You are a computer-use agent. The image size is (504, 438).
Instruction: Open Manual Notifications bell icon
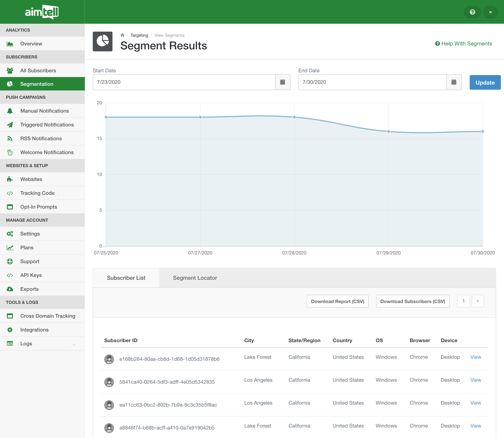(10, 111)
